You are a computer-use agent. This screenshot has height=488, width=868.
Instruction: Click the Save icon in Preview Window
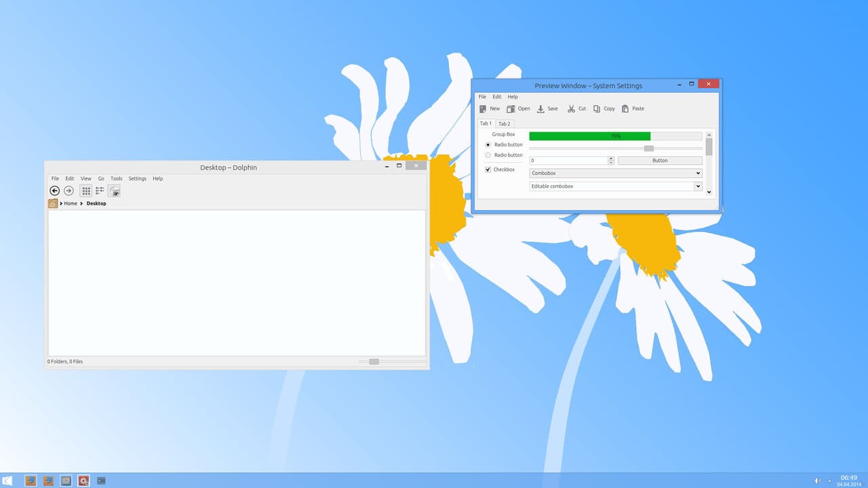tap(540, 109)
